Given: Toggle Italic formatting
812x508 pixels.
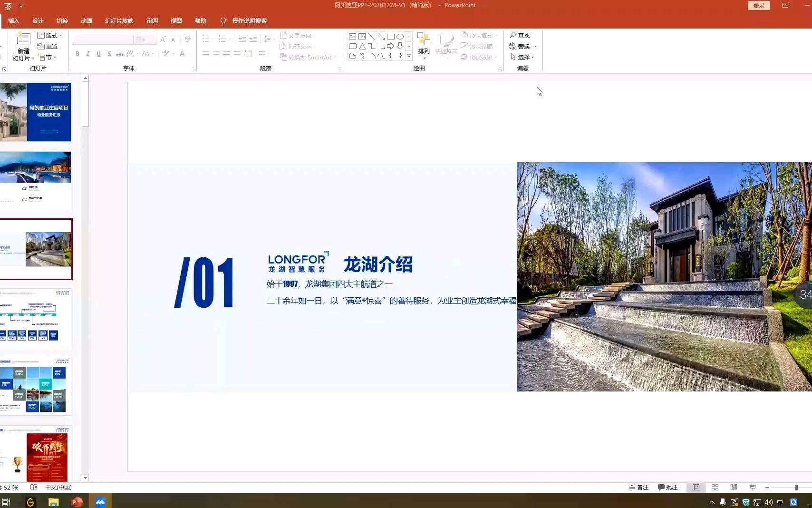Looking at the screenshot, I should coord(88,54).
